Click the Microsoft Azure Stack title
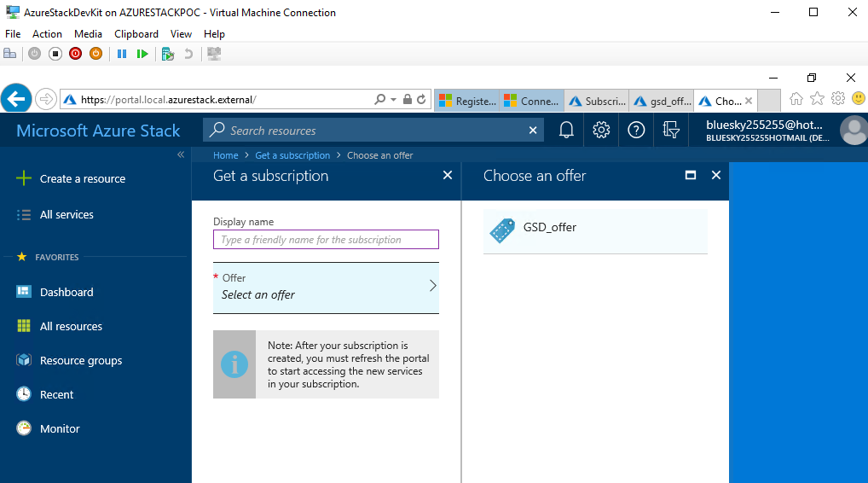This screenshot has height=483, width=868. click(98, 131)
